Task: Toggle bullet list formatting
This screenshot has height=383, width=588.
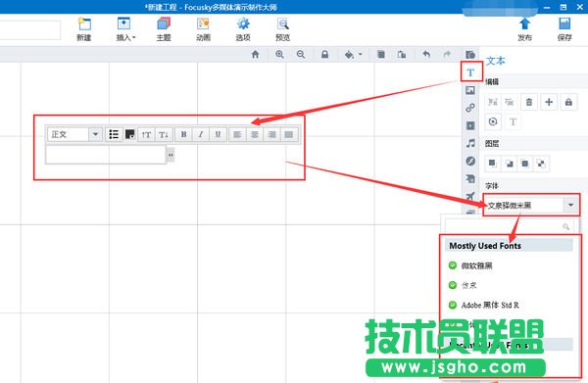Action: click(114, 134)
